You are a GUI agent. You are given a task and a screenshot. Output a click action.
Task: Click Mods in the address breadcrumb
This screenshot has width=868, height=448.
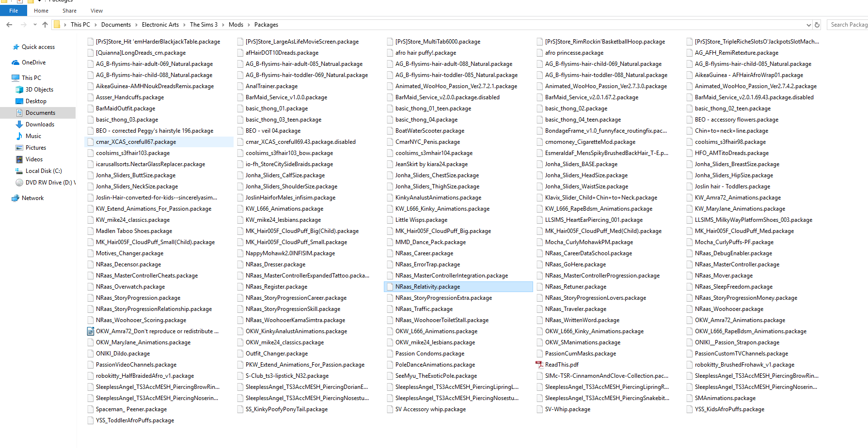point(236,25)
